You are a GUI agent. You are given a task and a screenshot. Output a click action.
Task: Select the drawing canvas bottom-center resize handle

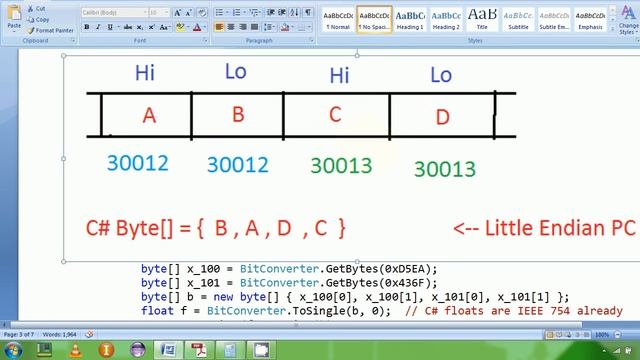coord(357,262)
